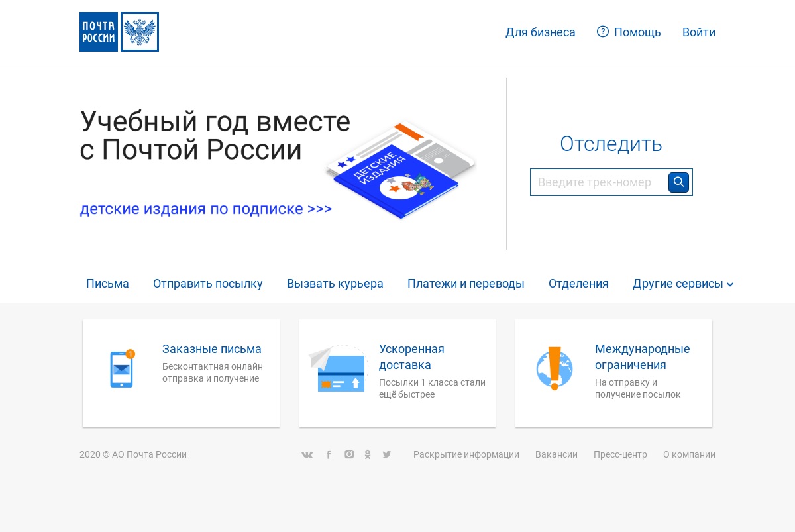This screenshot has height=532, width=795.
Task: Click the phone with envelope icon
Action: (x=122, y=368)
